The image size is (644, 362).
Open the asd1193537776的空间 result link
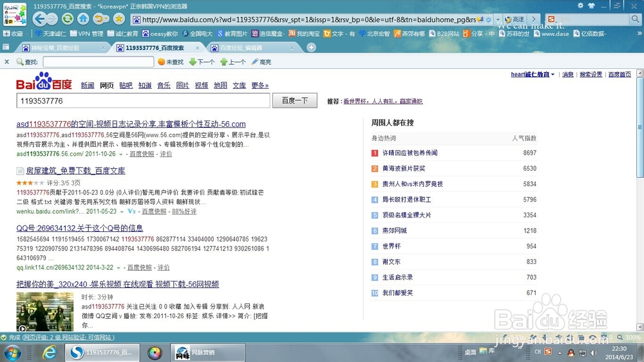[x=131, y=124]
